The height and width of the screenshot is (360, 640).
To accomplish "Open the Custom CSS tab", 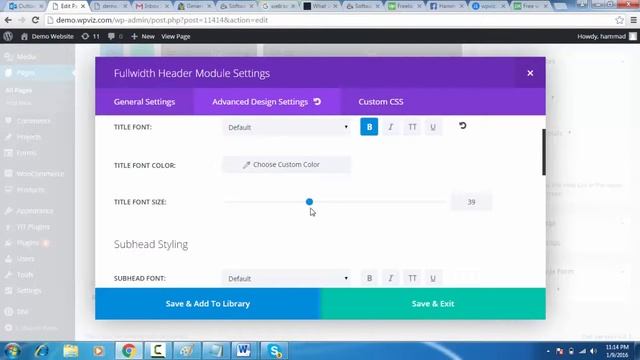I will tap(381, 102).
